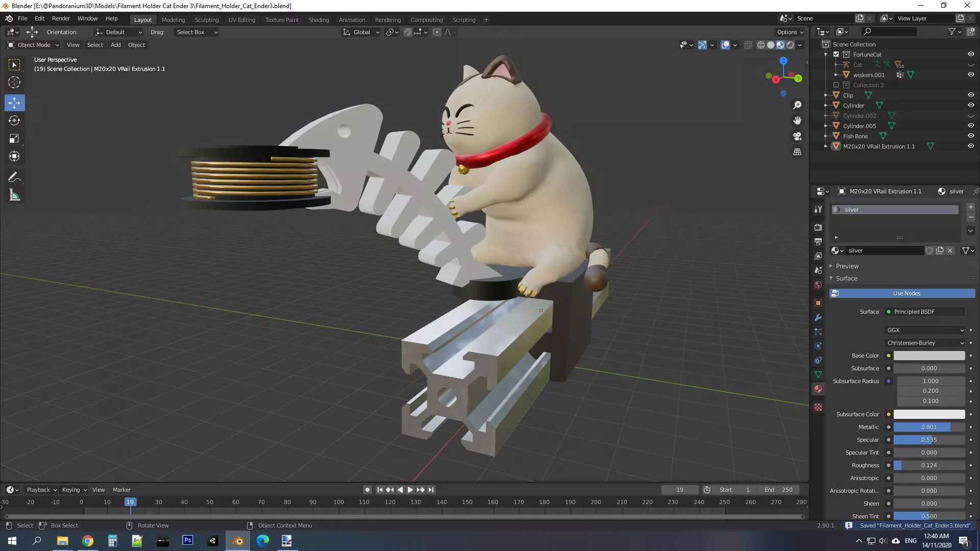Hide the Clip object in the outliner
The image size is (980, 551).
click(970, 95)
